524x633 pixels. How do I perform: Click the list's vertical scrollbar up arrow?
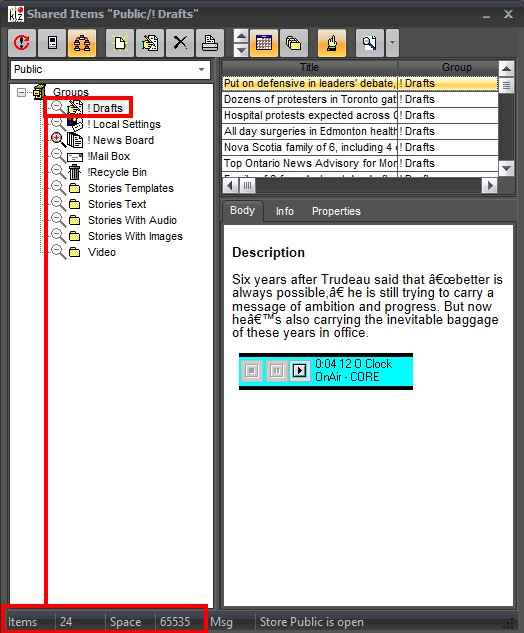[x=507, y=69]
